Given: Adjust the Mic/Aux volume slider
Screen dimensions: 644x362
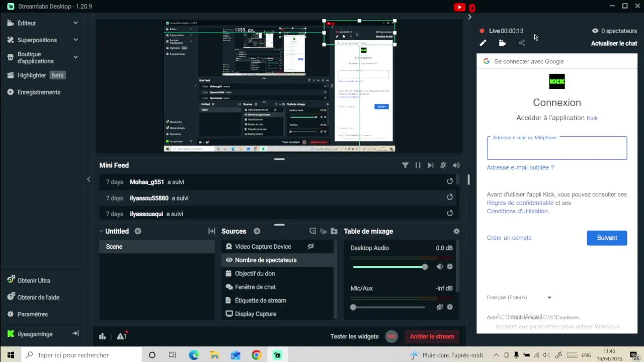Looking at the screenshot, I should tap(388, 307).
